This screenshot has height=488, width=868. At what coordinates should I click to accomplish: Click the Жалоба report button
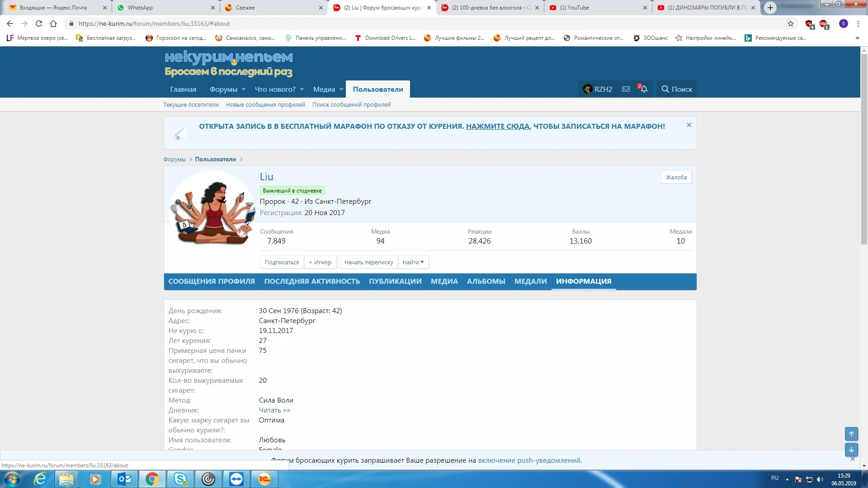676,177
